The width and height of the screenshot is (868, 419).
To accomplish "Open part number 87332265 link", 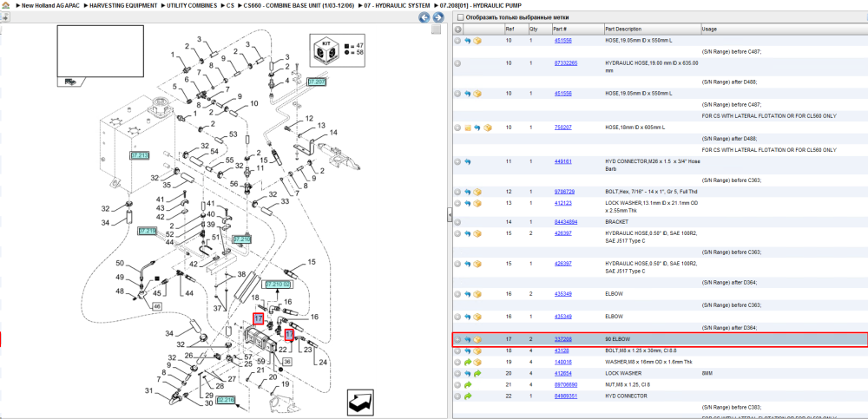I will (566, 63).
